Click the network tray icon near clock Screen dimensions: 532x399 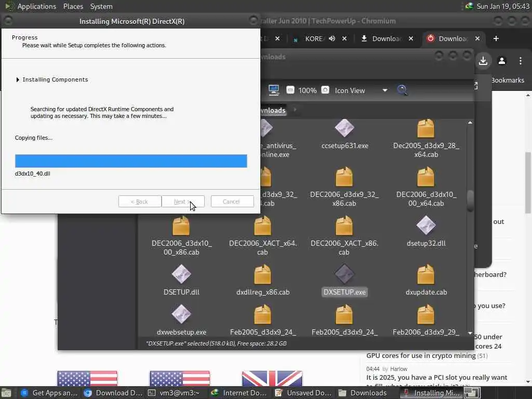point(469,6)
